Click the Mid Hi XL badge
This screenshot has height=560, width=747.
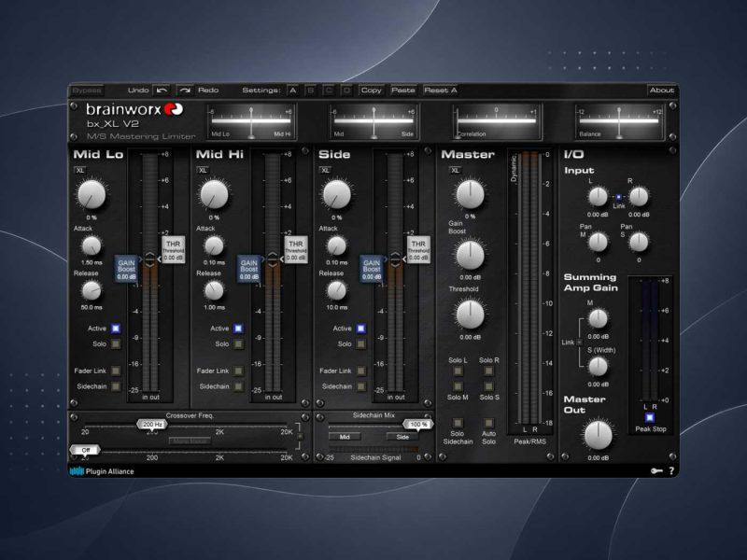coord(203,170)
